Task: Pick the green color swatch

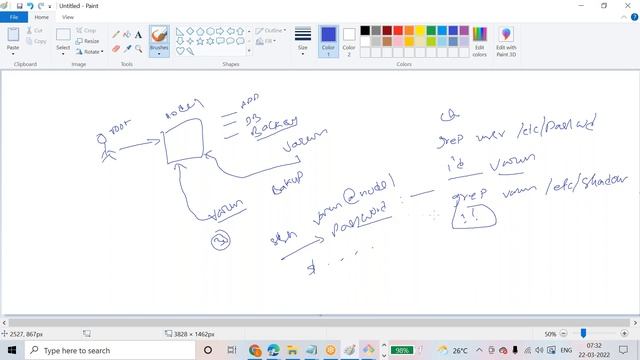Action: [x=431, y=31]
